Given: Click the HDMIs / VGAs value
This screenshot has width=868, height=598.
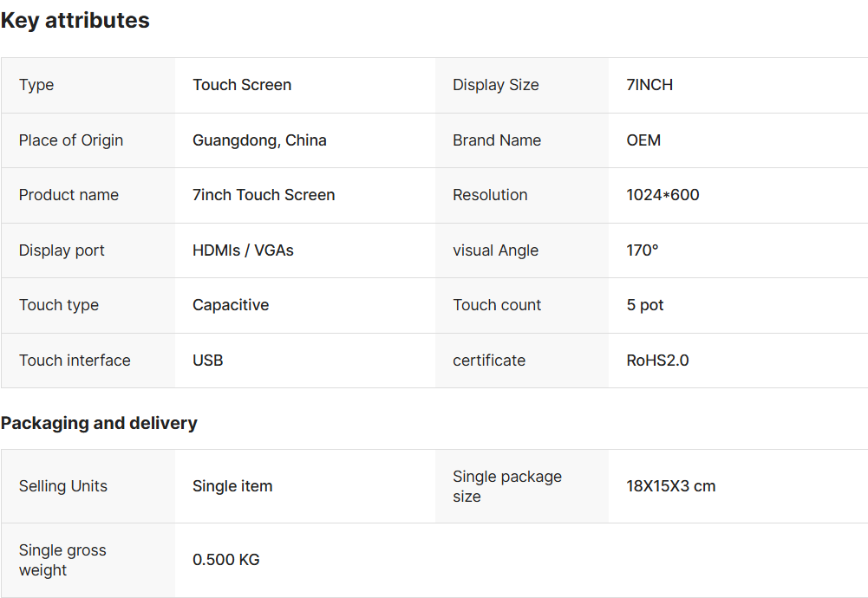Looking at the screenshot, I should (x=243, y=250).
